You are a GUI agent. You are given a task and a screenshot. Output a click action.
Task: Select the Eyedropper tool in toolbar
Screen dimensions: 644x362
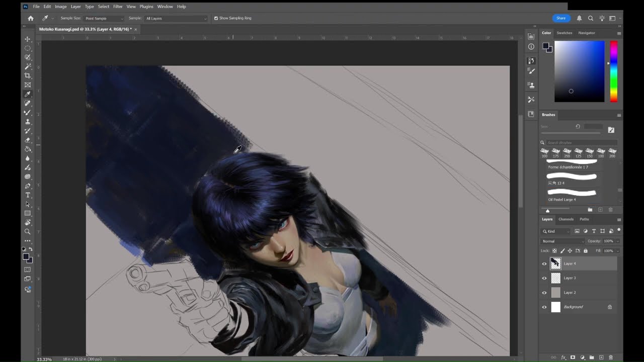28,94
